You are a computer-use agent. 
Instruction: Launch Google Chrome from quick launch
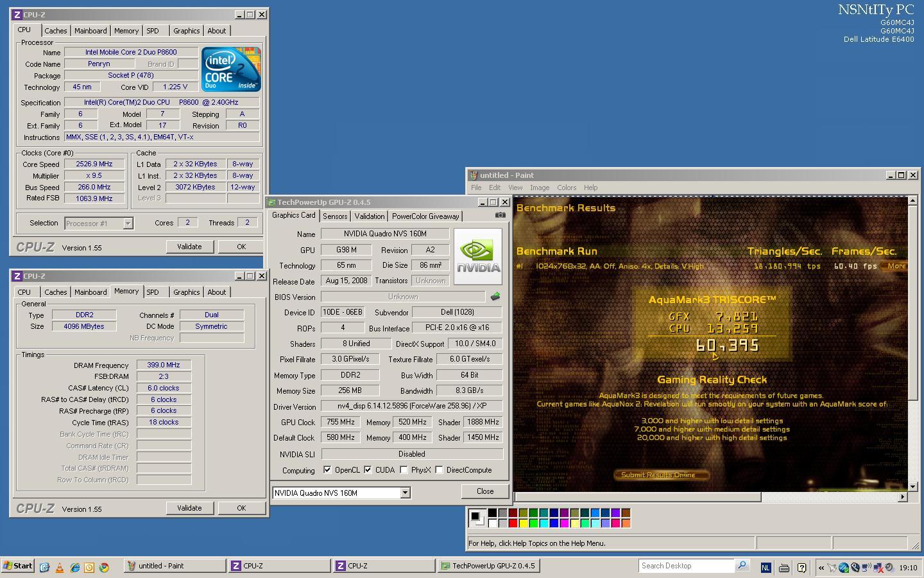(x=104, y=566)
